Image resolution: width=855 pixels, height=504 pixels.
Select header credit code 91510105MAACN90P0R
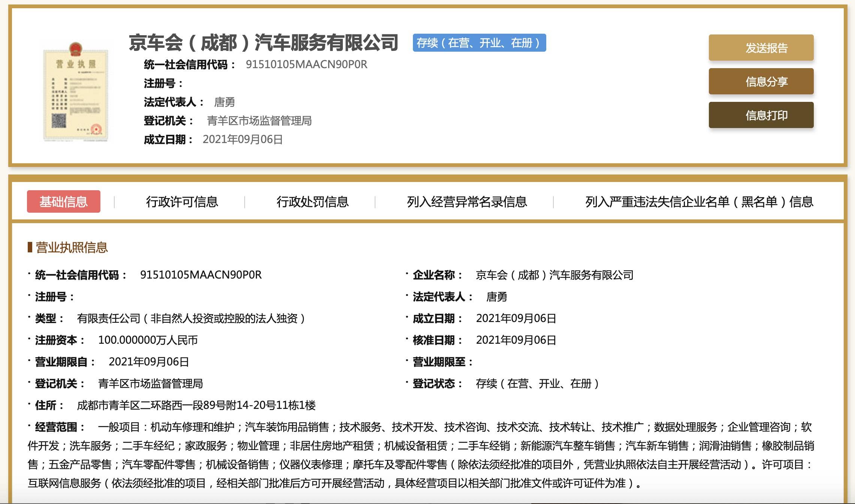coord(306,64)
